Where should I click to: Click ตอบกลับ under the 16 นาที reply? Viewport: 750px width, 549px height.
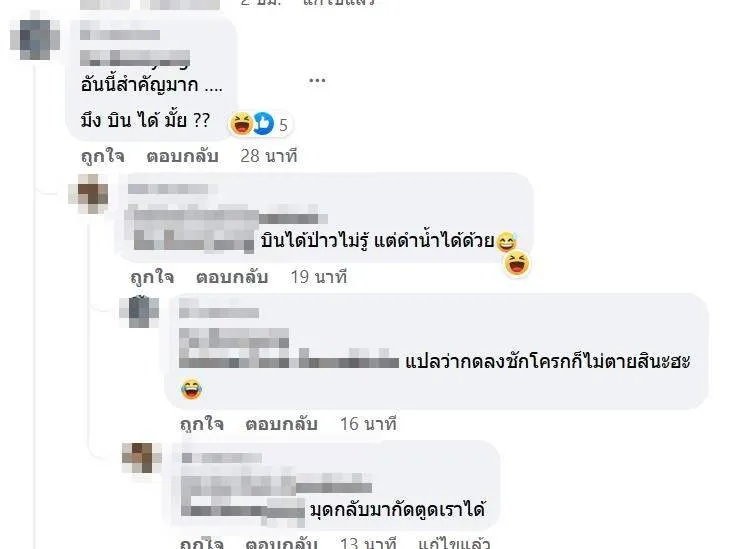[281, 424]
